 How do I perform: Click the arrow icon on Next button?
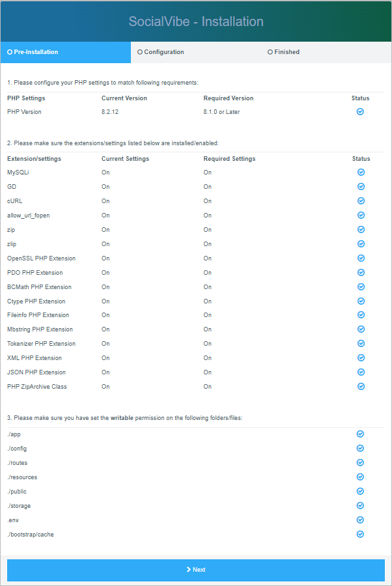point(189,570)
